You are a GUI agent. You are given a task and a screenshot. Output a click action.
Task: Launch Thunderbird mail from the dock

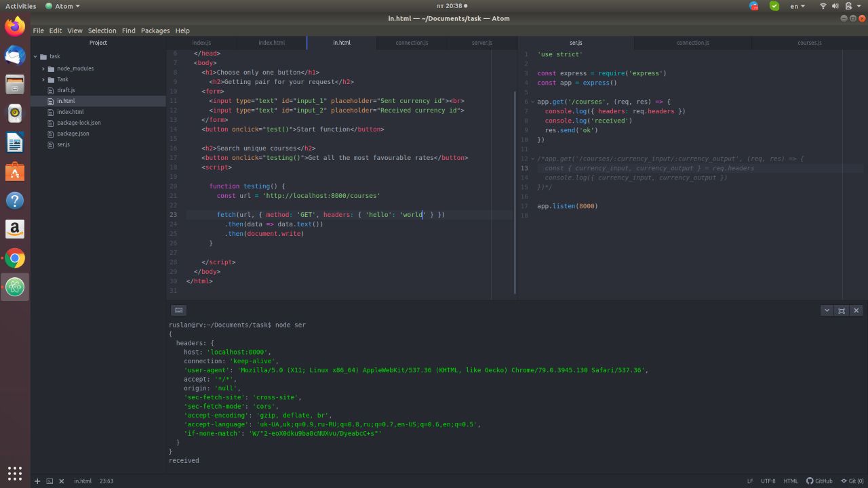[x=15, y=56]
